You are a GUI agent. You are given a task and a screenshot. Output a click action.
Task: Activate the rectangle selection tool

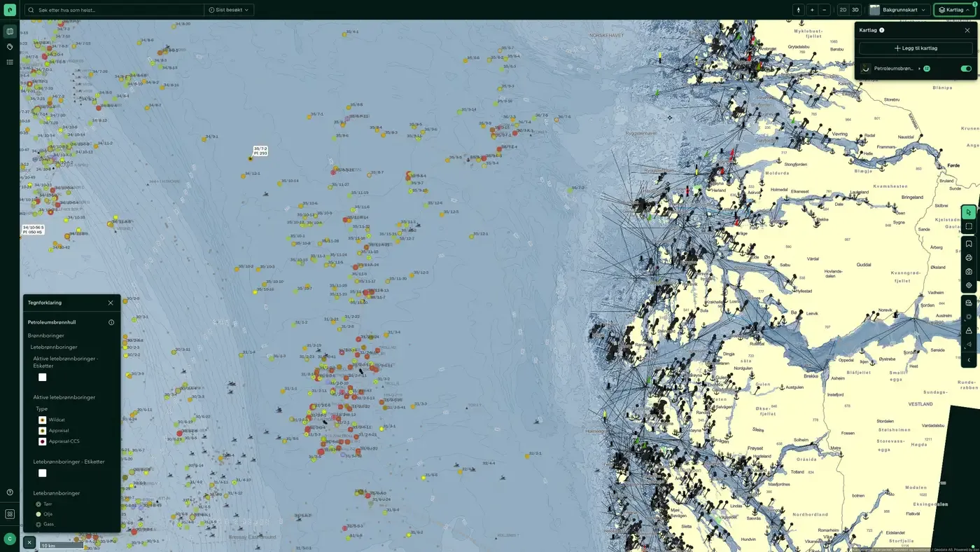tap(969, 226)
